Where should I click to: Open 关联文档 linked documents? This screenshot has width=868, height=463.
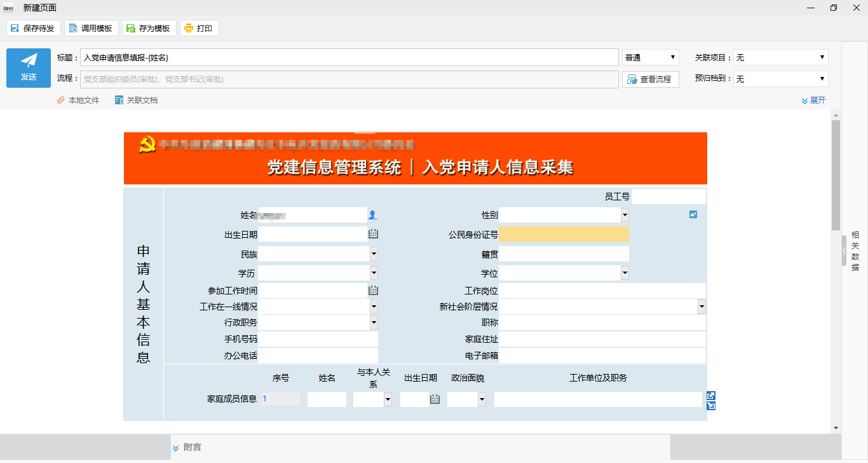point(136,100)
